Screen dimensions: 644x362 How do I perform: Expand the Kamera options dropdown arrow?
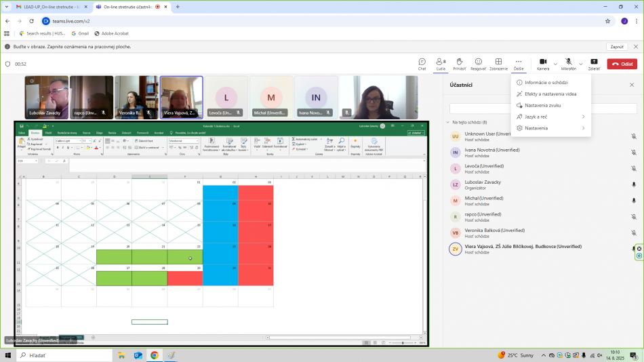point(555,64)
